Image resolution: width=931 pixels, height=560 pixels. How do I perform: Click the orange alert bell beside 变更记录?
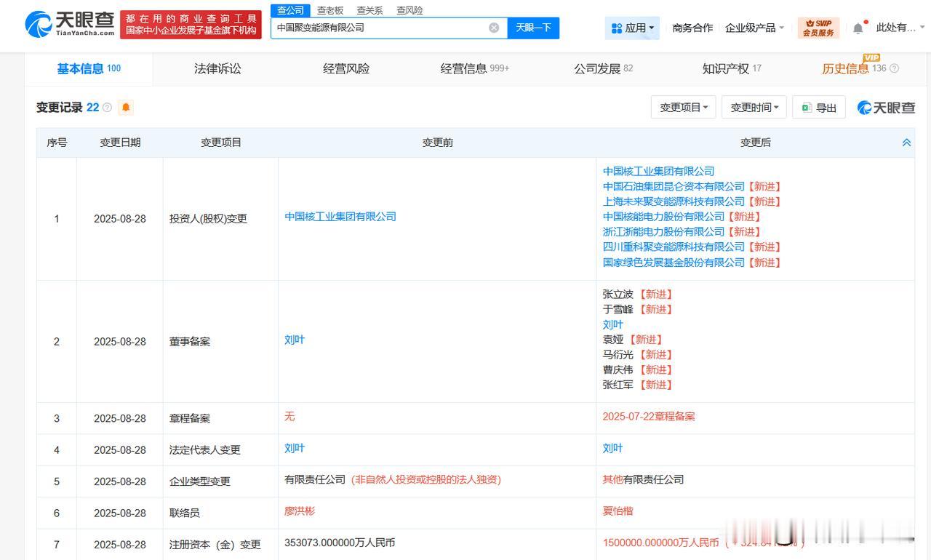[x=126, y=108]
